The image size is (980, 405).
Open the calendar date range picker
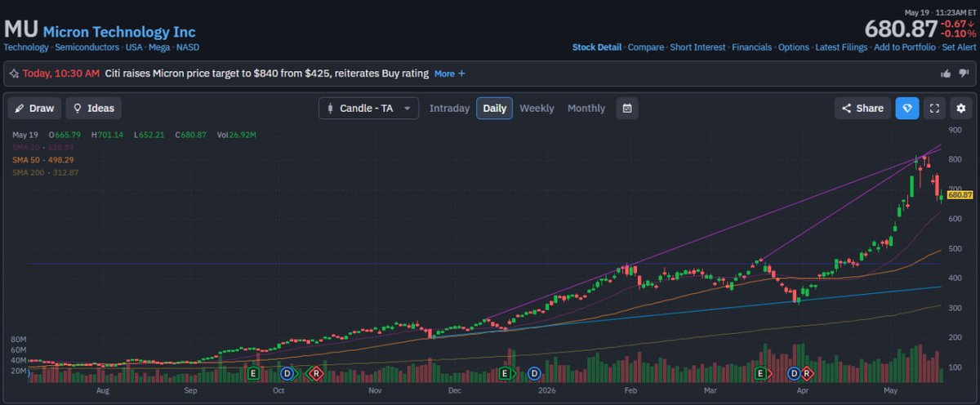627,108
